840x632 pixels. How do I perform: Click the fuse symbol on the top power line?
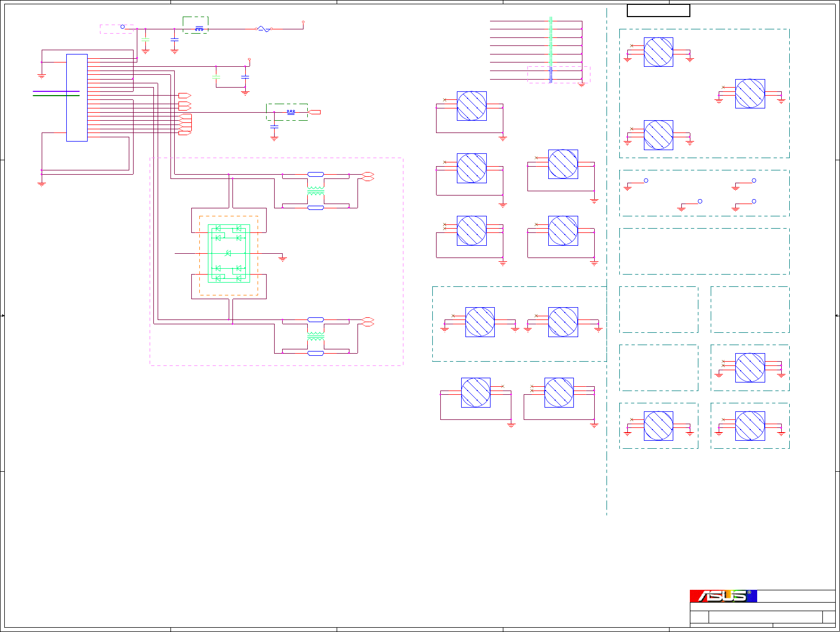(264, 29)
